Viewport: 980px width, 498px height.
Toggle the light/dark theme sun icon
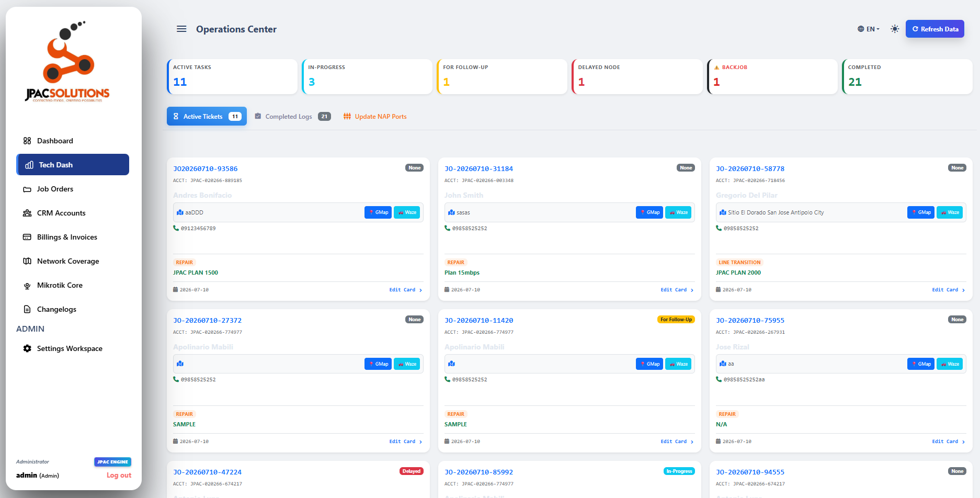[x=895, y=29]
